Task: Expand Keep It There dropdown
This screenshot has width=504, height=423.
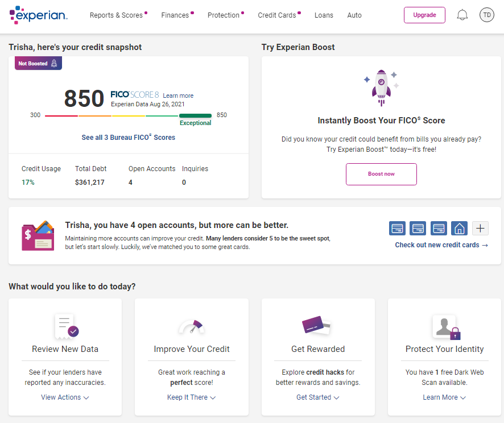Action: click(x=191, y=397)
